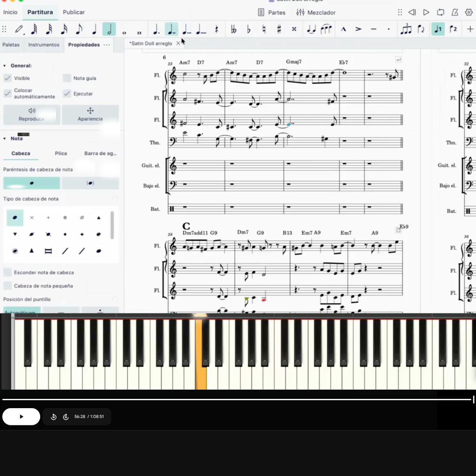Enable Esconder nota de cabeza
This screenshot has width=476, height=476.
click(7, 272)
